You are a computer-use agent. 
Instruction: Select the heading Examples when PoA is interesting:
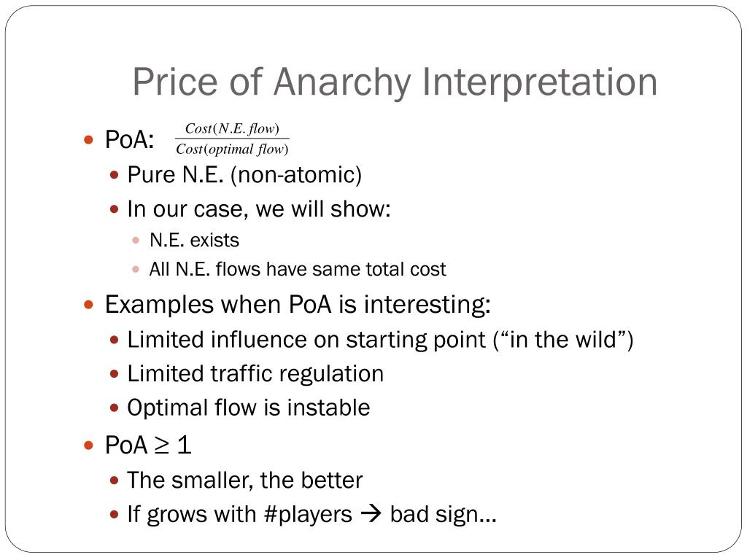(x=298, y=304)
